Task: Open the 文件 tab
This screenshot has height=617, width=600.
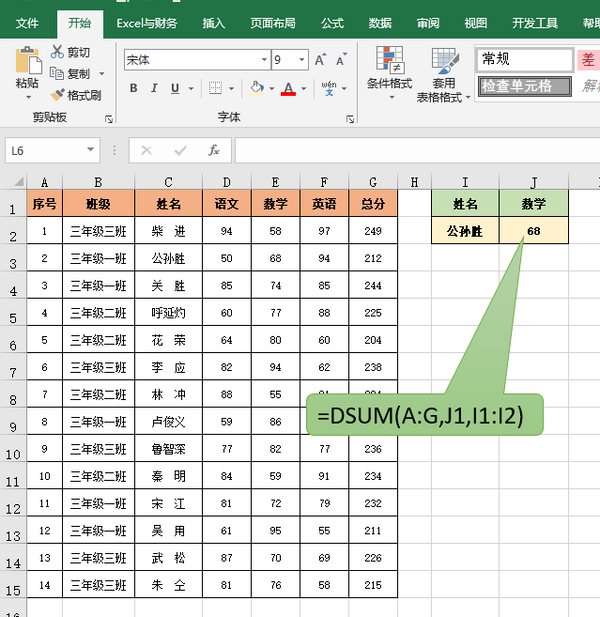Action: click(27, 24)
